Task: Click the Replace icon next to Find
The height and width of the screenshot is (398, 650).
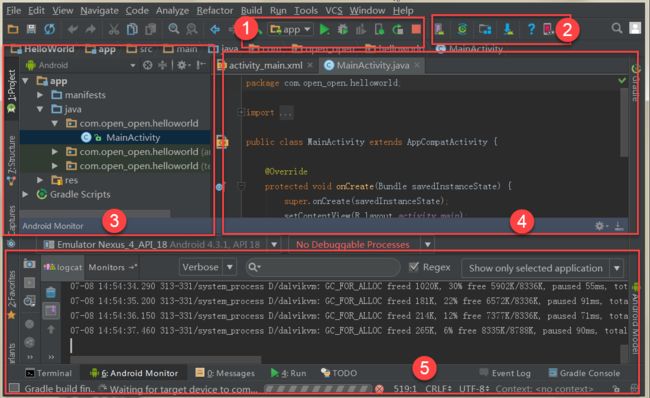Action: tap(192, 29)
